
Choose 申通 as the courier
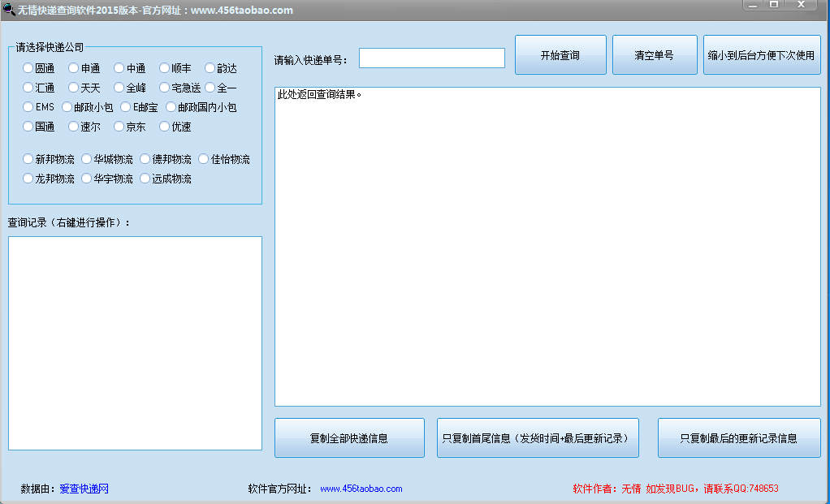tap(74, 67)
